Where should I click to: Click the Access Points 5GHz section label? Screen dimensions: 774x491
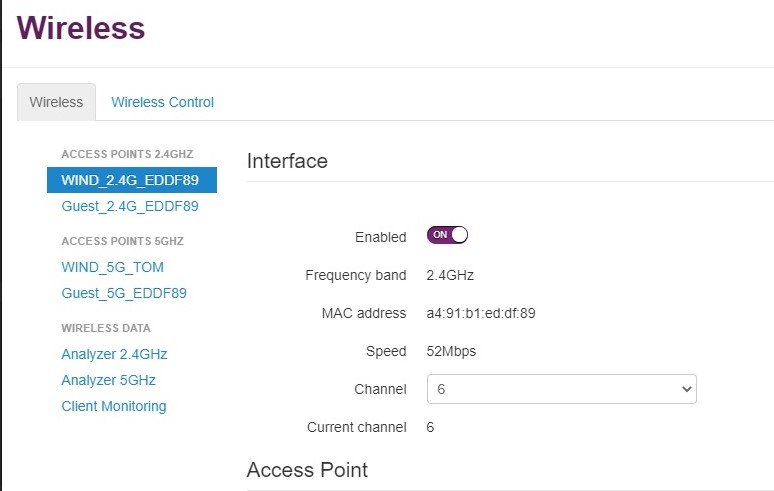122,241
